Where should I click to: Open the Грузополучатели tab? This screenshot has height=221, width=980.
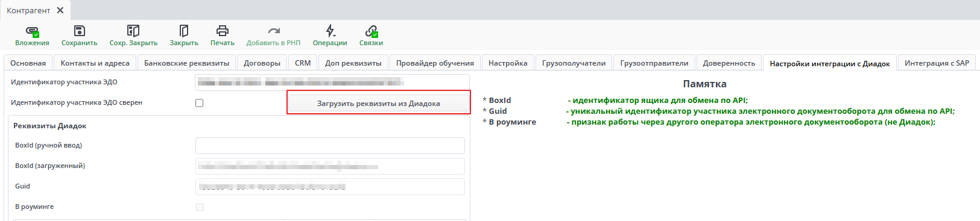[574, 63]
